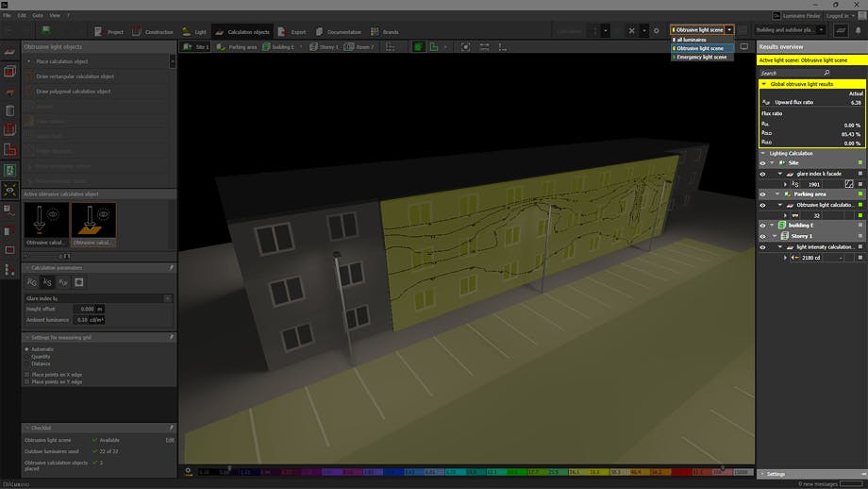Click the X cancel calculation icon
This screenshot has height=489, width=868.
631,31
